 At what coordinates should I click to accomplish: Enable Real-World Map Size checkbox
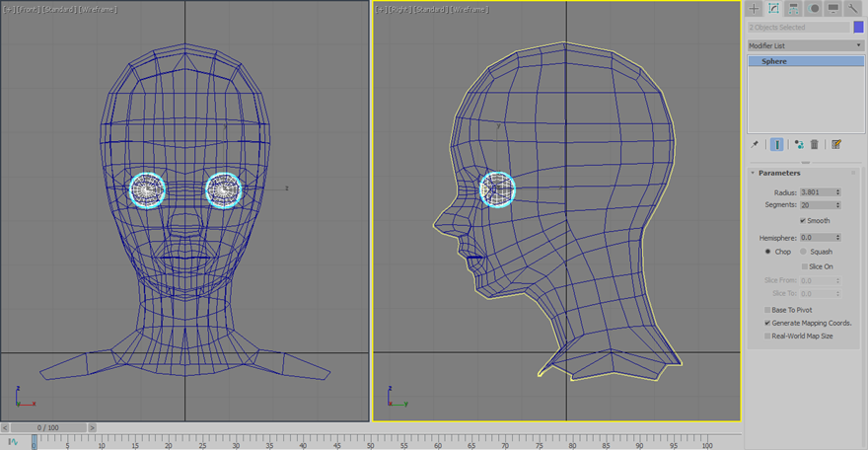[767, 336]
